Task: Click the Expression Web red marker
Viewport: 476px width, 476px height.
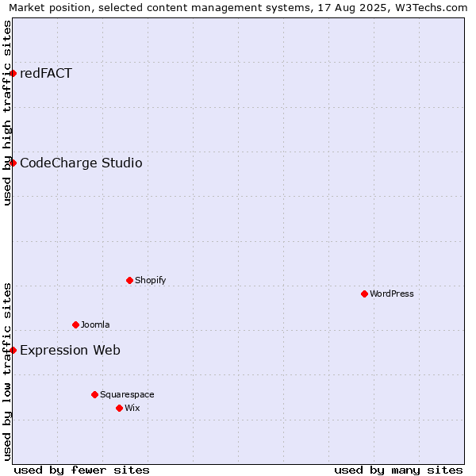Action: coord(13,351)
